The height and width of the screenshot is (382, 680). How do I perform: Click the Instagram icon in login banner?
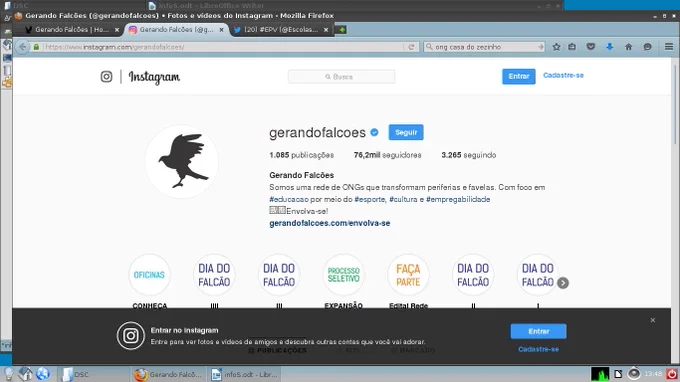131,336
